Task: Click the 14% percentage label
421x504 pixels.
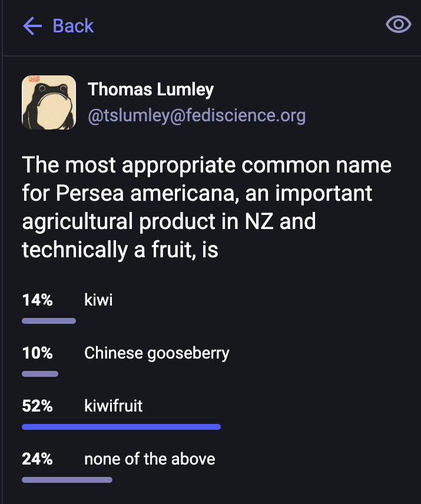Action: pos(38,300)
